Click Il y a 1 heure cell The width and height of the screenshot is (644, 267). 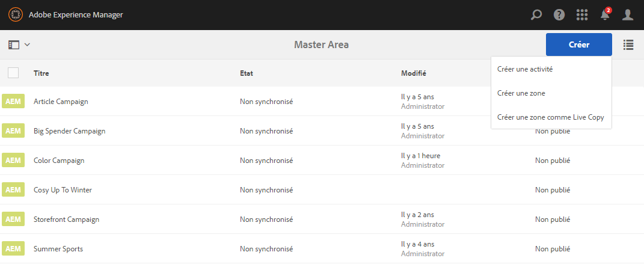click(420, 156)
